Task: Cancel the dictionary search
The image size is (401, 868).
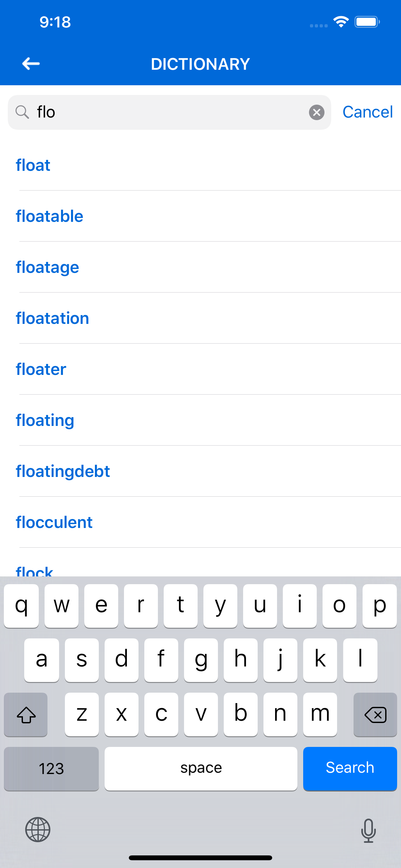Action: [x=367, y=112]
